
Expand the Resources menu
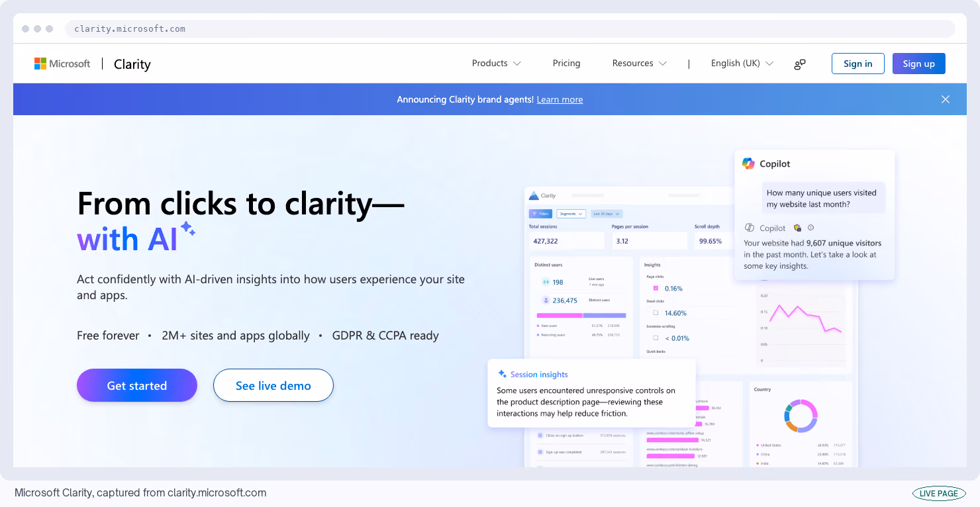(x=639, y=64)
